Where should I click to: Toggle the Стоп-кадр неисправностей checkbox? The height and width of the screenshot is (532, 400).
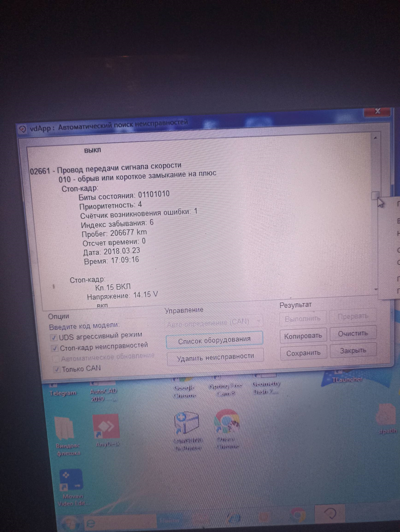(x=55, y=348)
